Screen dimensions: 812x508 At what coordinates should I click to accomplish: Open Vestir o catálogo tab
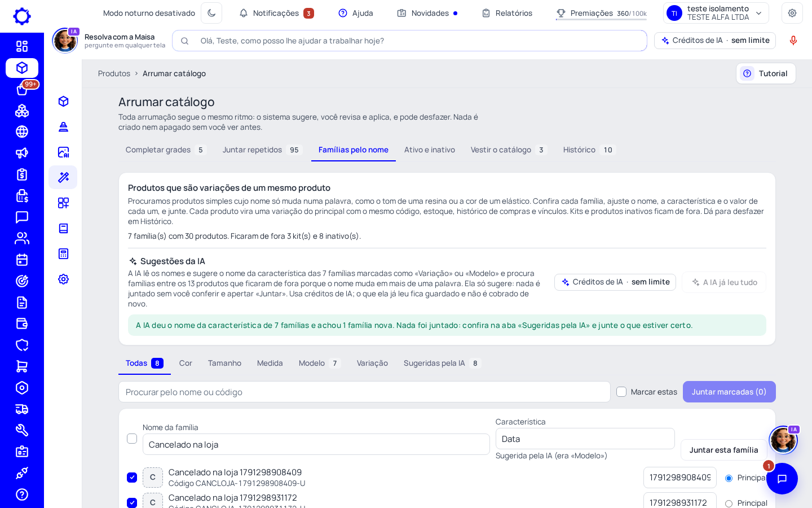[x=508, y=150]
